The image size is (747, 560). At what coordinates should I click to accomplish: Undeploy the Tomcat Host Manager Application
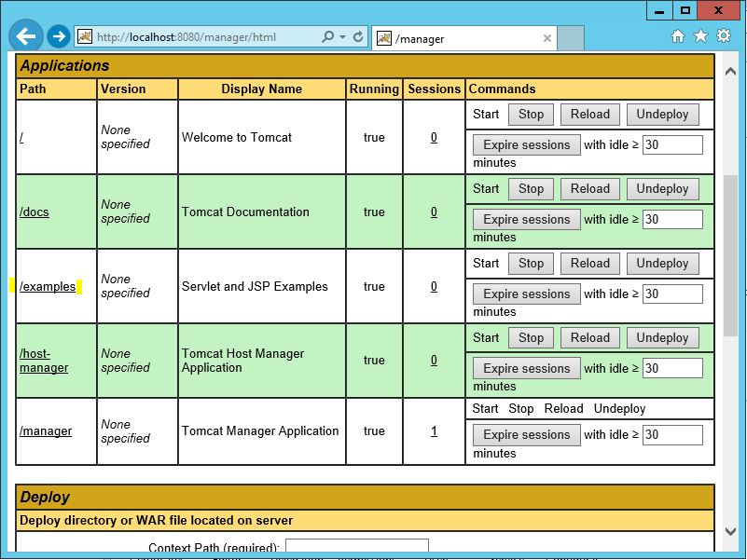point(662,338)
